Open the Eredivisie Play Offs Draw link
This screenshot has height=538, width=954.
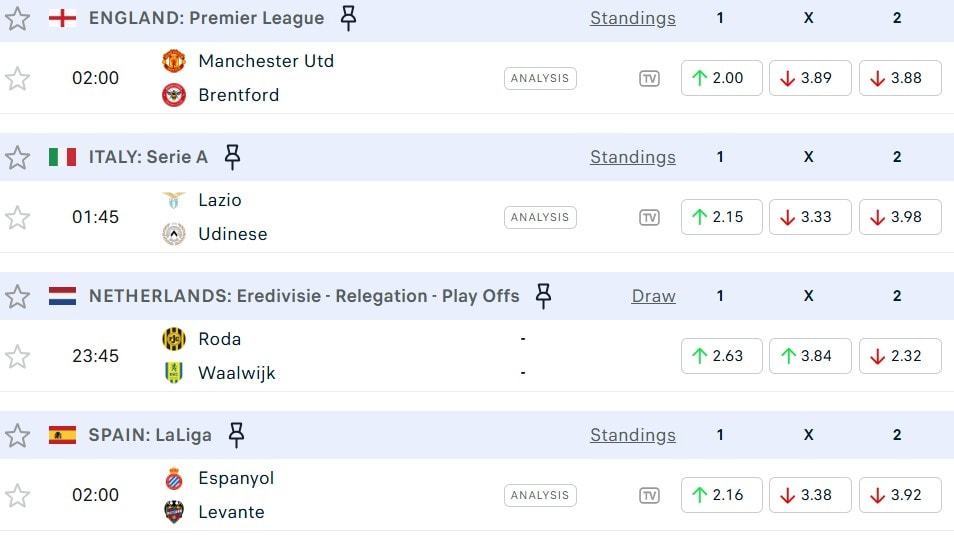653,296
